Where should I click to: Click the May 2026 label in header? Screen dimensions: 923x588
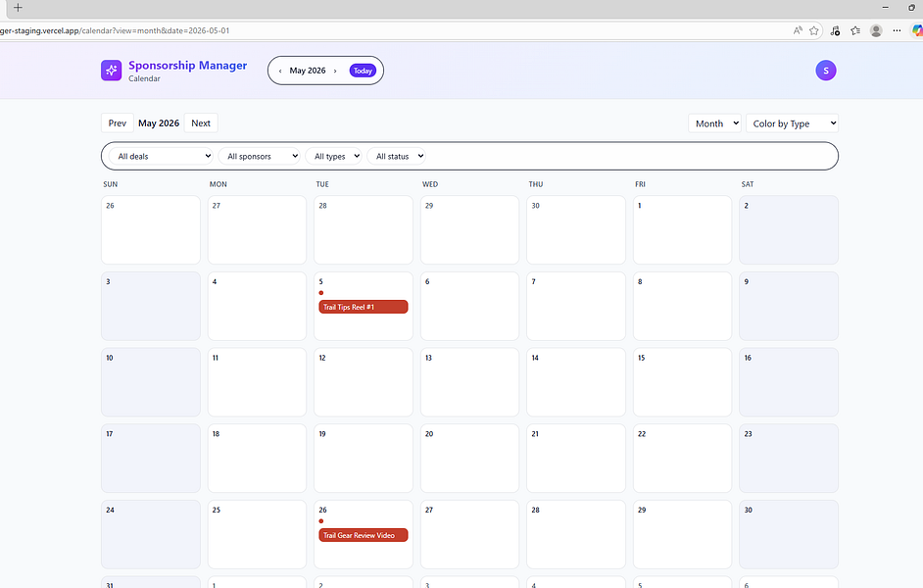pyautogui.click(x=308, y=71)
